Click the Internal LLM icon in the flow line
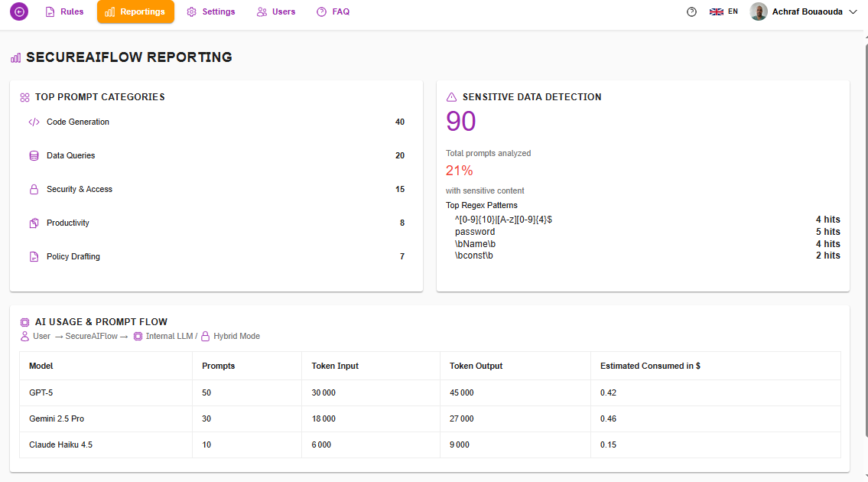 (x=138, y=336)
